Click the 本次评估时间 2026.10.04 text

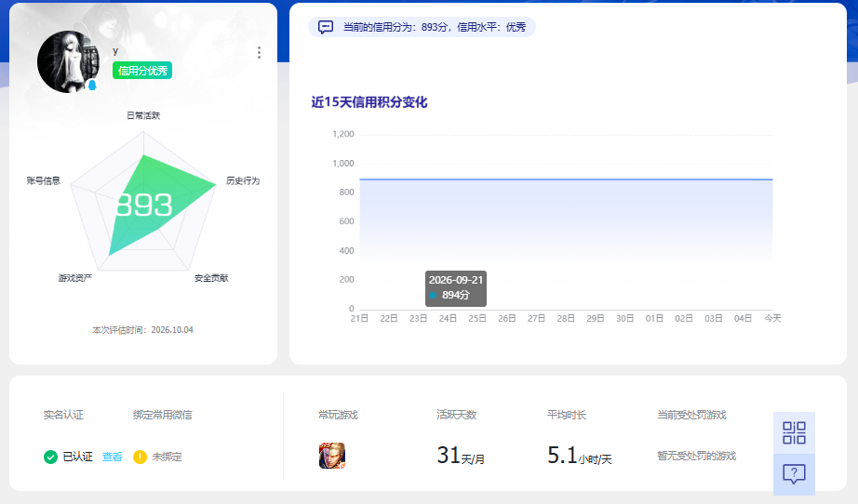point(142,329)
